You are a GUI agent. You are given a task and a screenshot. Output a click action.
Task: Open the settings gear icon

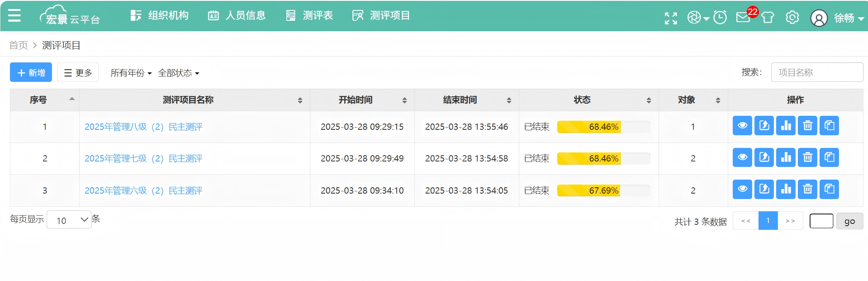(x=792, y=18)
